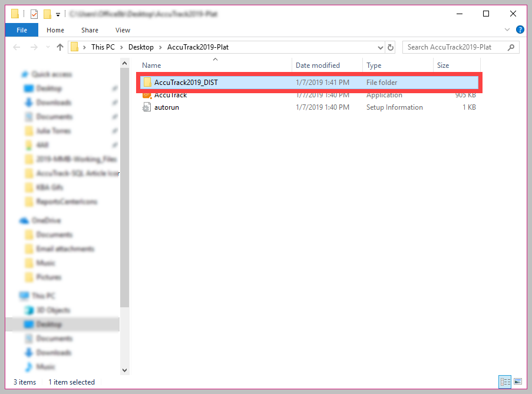
Task: Open the Customize Quick Access Toolbar dropdown
Action: (58, 15)
